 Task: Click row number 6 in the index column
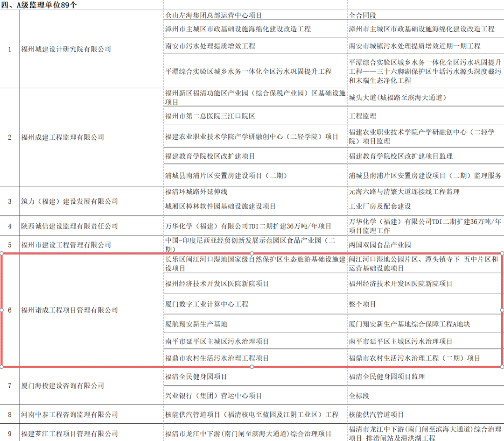coord(10,310)
